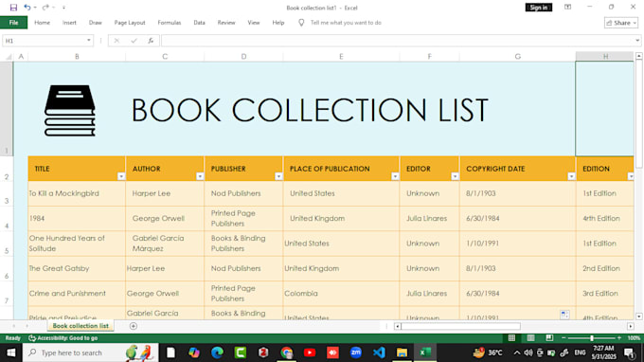Select the Book collection list sheet tab
Screen dimensions: 644x362
tap(80, 326)
